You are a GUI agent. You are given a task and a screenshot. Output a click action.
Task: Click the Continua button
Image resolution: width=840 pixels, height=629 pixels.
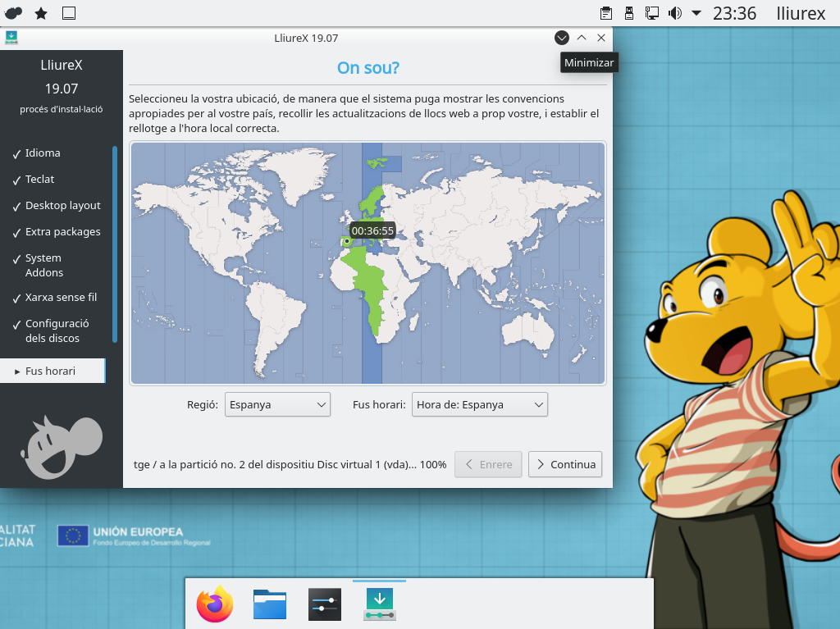[565, 464]
